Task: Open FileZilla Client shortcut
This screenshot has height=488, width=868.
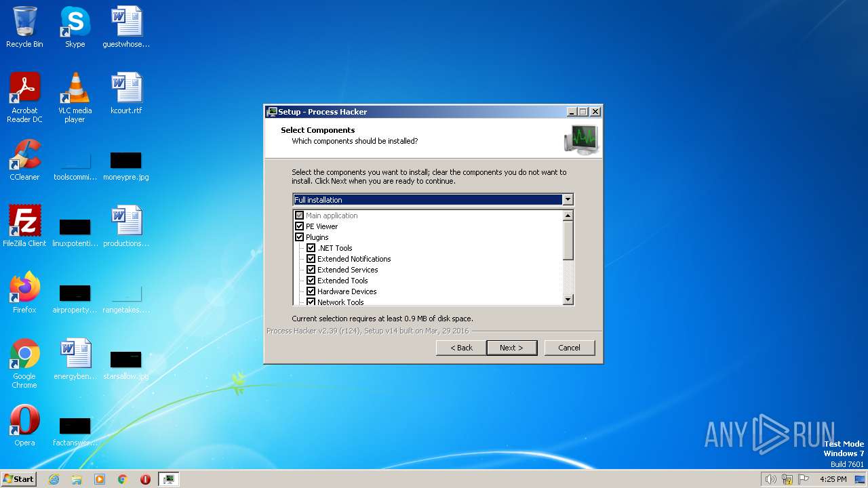Action: (24, 226)
